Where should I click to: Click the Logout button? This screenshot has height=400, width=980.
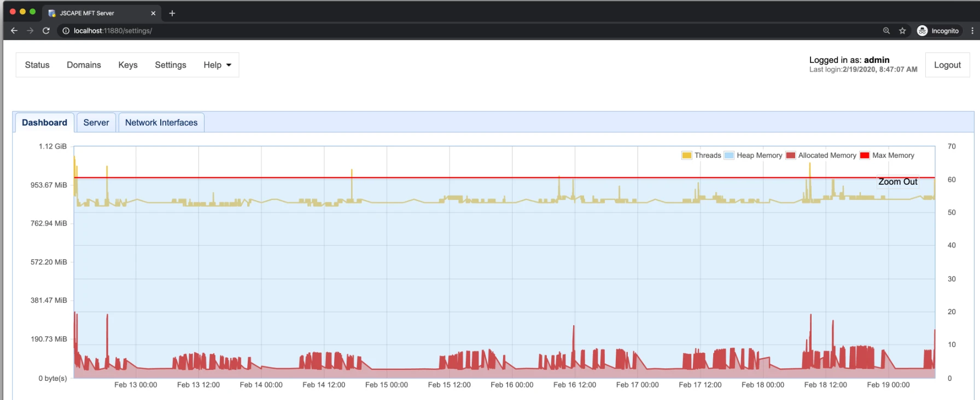pos(947,65)
